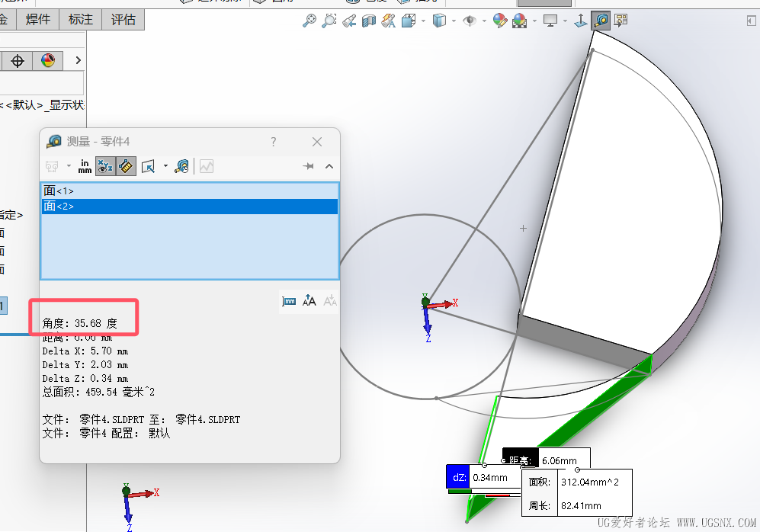Open Units/Precision 'in mm' icon in Measure dialog
This screenshot has width=760, height=532.
[x=85, y=166]
